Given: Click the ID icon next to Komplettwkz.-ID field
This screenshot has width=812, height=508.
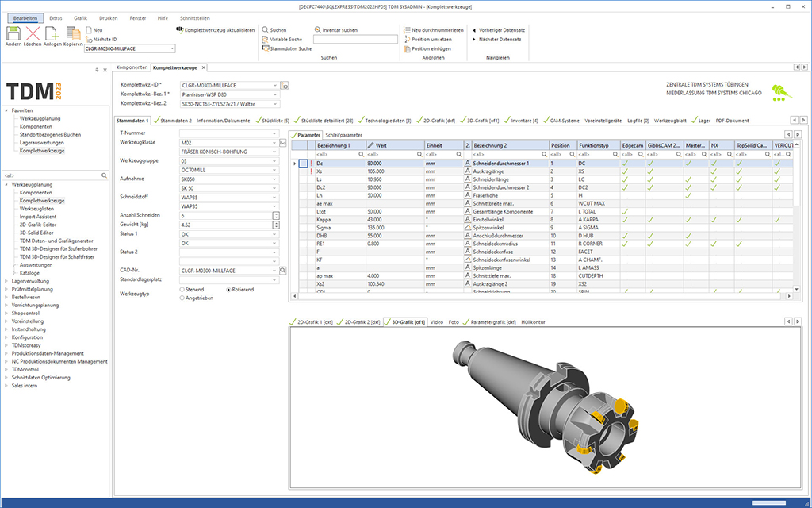Looking at the screenshot, I should pos(285,86).
